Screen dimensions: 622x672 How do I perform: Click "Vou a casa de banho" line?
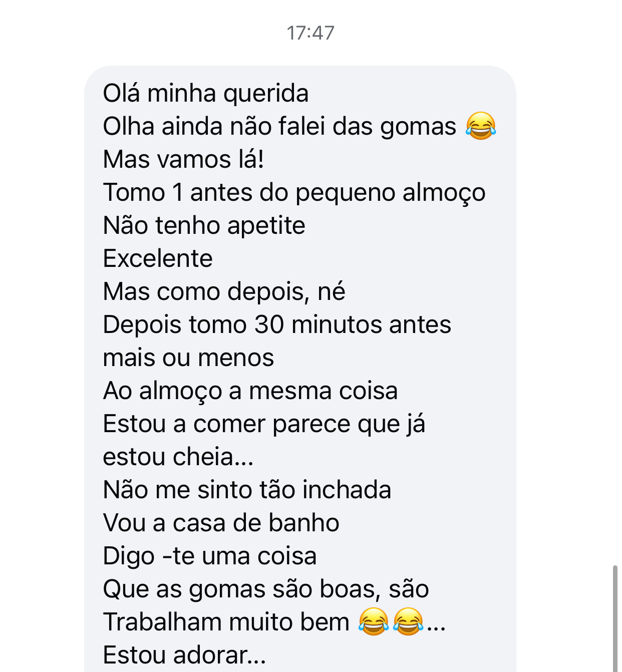point(221,523)
